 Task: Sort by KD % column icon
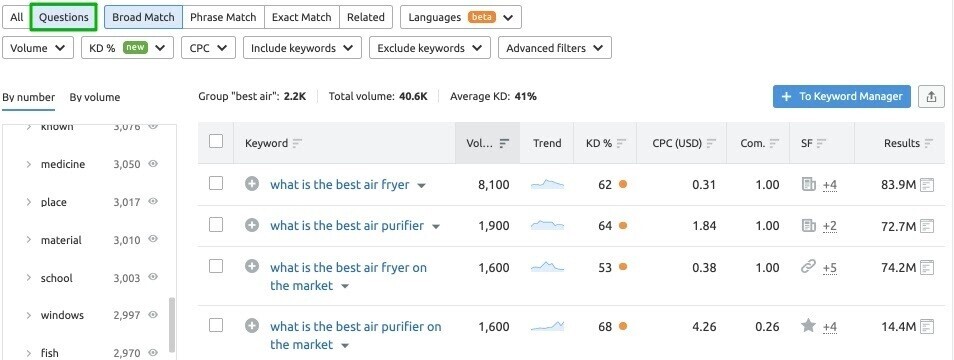coord(621,144)
